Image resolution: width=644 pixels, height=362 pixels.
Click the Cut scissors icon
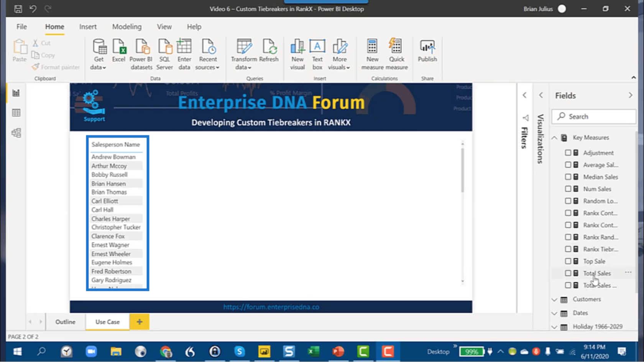point(35,43)
